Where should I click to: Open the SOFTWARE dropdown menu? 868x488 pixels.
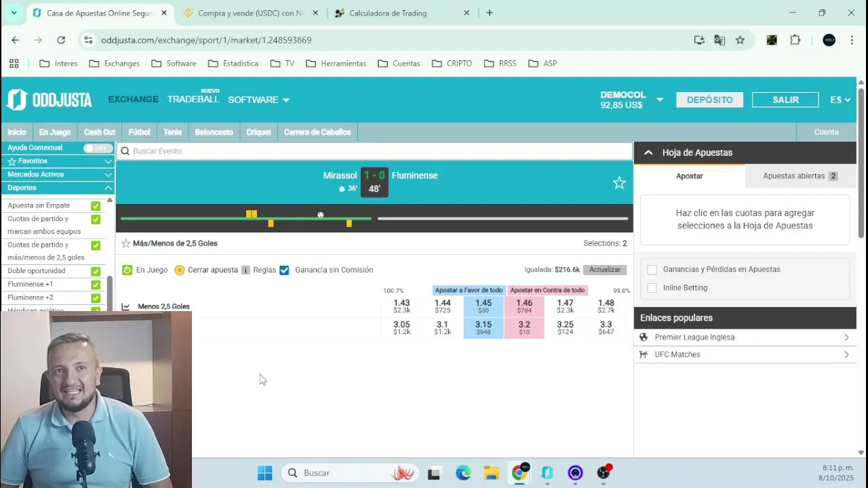pos(258,100)
